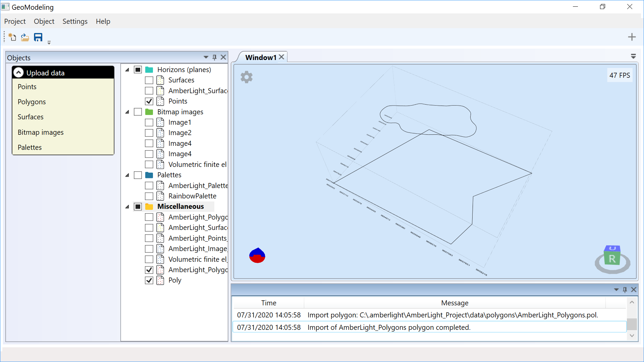Click the Time column header

tap(269, 303)
